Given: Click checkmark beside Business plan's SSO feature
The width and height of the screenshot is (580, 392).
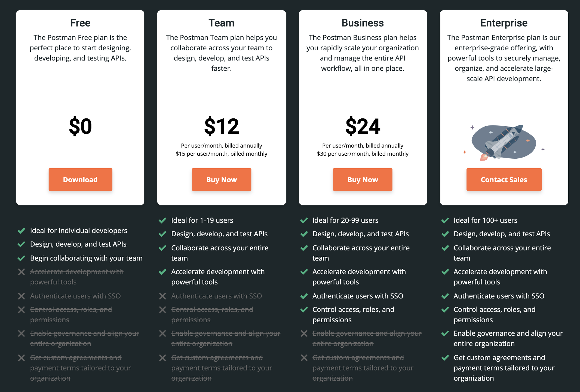Looking at the screenshot, I should tap(304, 296).
